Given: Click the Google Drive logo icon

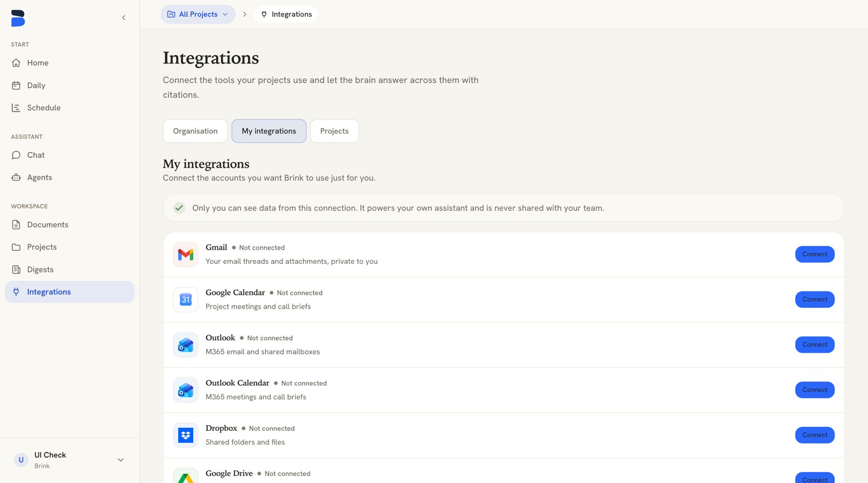Looking at the screenshot, I should coord(186,476).
